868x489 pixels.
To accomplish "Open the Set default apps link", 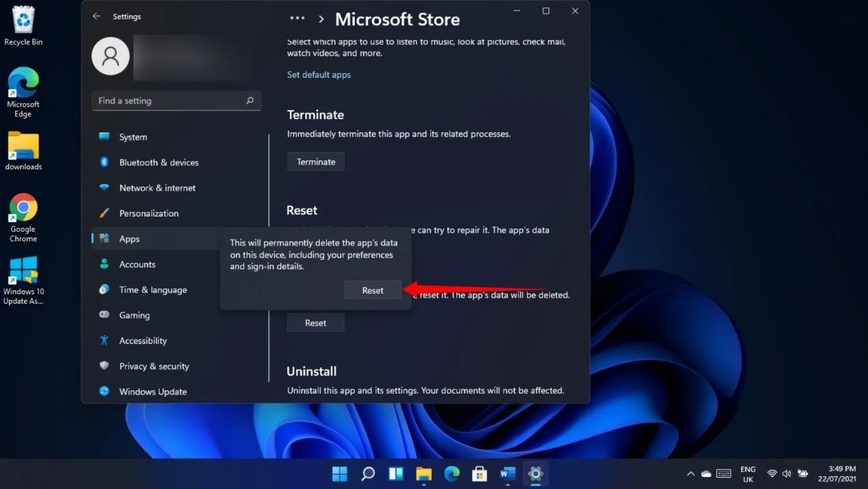I will (x=319, y=74).
